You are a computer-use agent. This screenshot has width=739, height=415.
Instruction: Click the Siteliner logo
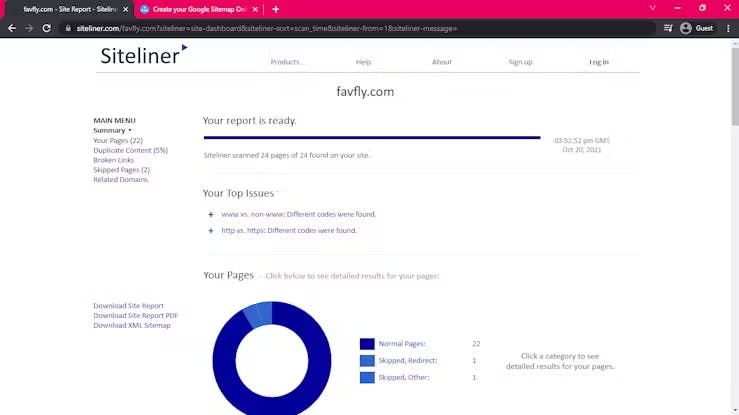coord(143,56)
